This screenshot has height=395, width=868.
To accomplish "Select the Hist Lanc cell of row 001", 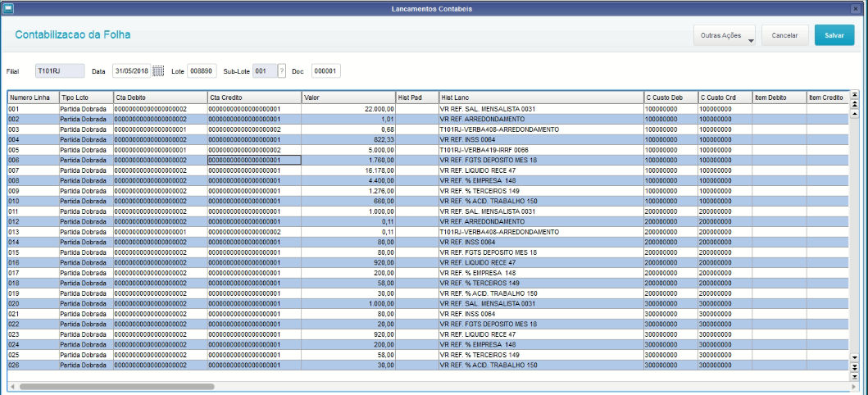I will click(x=542, y=109).
